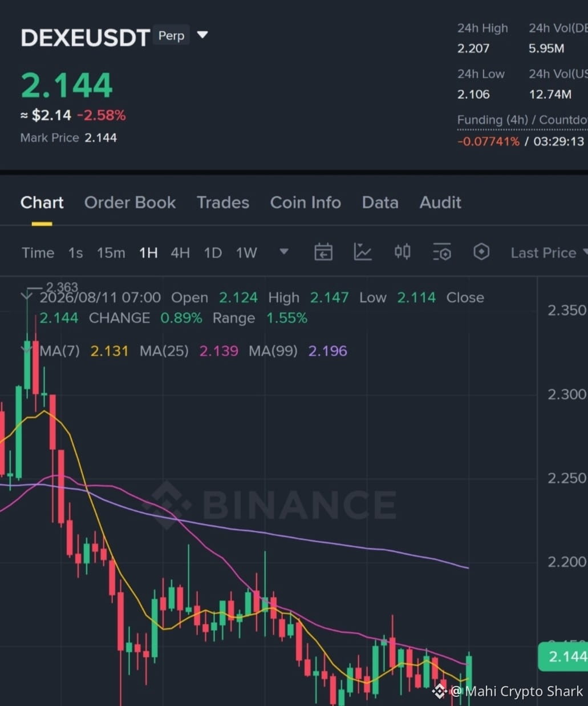Select the Time chart interval

[38, 253]
